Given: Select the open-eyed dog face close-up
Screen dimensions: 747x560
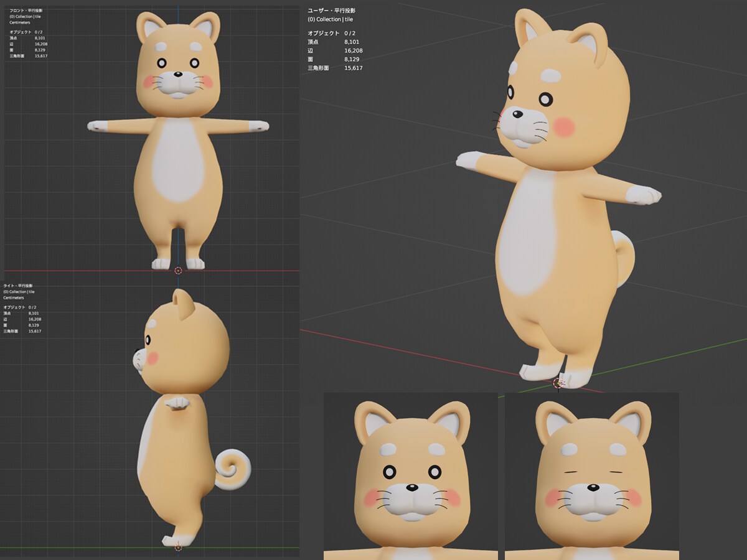Looking at the screenshot, I should click(x=410, y=476).
